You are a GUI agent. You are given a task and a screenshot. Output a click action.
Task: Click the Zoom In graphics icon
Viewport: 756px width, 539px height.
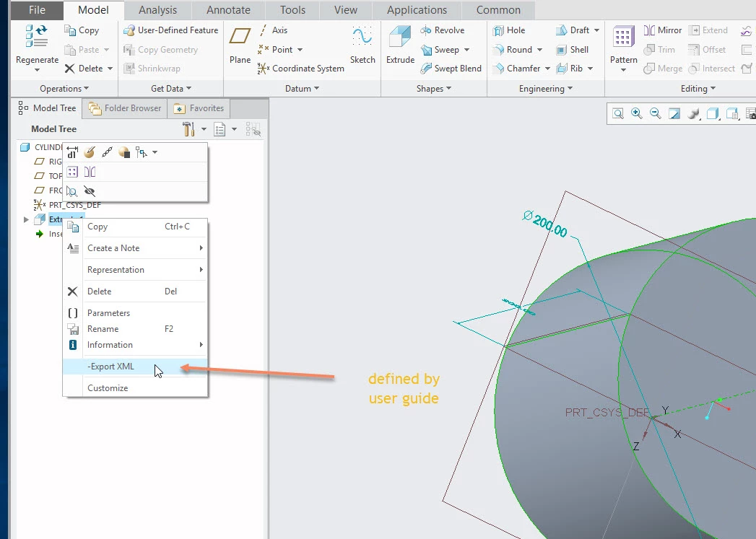(636, 114)
